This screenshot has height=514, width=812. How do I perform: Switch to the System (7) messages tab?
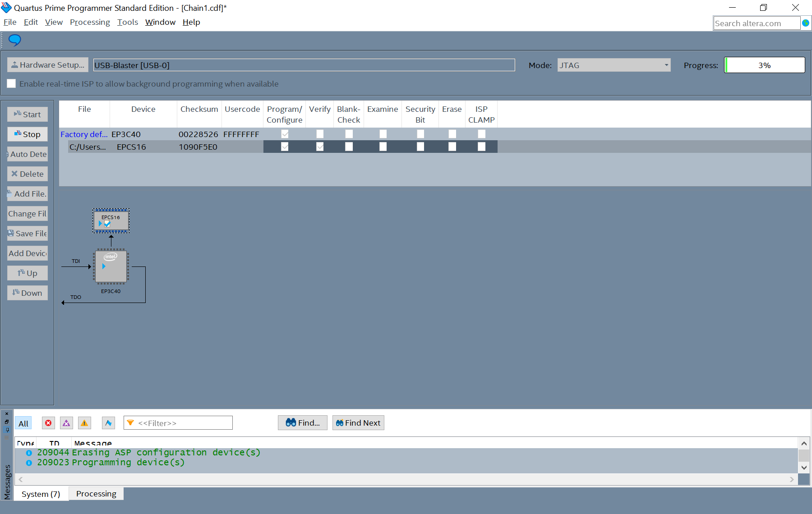[41, 494]
